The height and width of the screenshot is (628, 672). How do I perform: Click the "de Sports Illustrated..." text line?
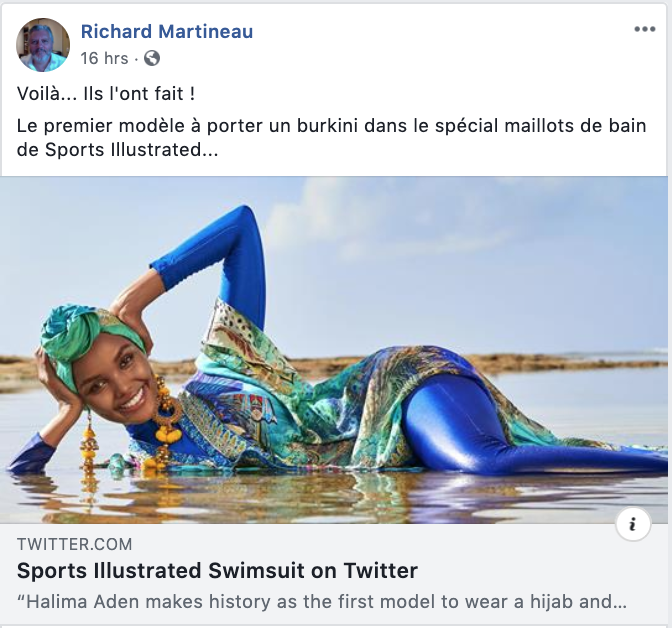click(117, 150)
